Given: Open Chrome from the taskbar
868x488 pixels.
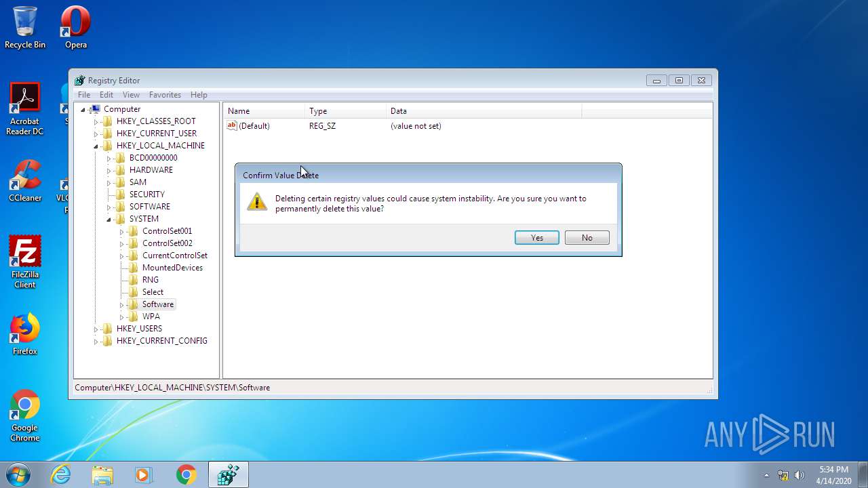Looking at the screenshot, I should 186,474.
